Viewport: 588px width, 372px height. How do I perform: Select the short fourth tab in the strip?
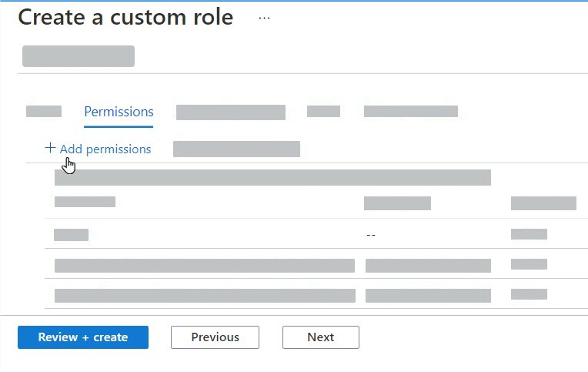click(323, 112)
